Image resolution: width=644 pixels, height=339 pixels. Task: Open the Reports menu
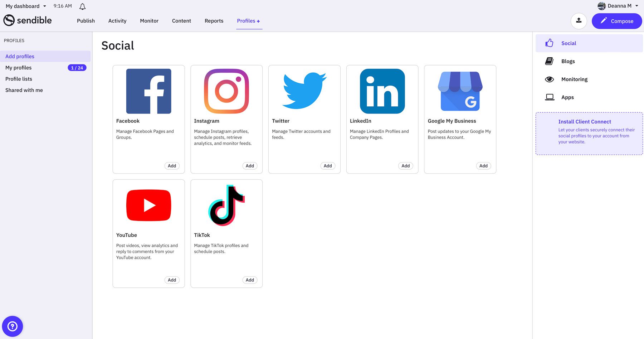click(214, 21)
